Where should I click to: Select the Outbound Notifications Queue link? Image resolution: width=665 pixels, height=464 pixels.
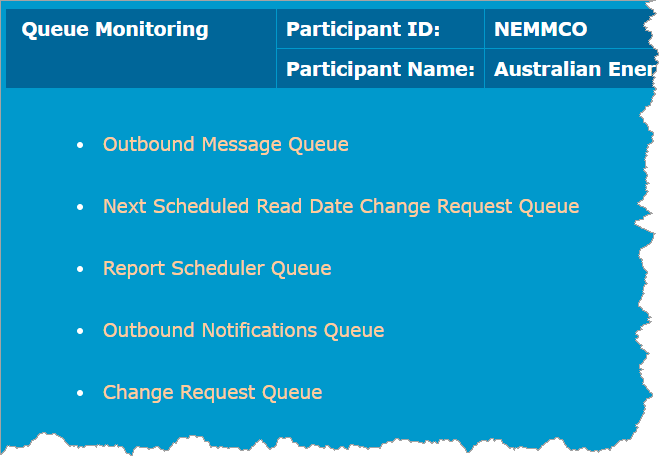click(243, 331)
